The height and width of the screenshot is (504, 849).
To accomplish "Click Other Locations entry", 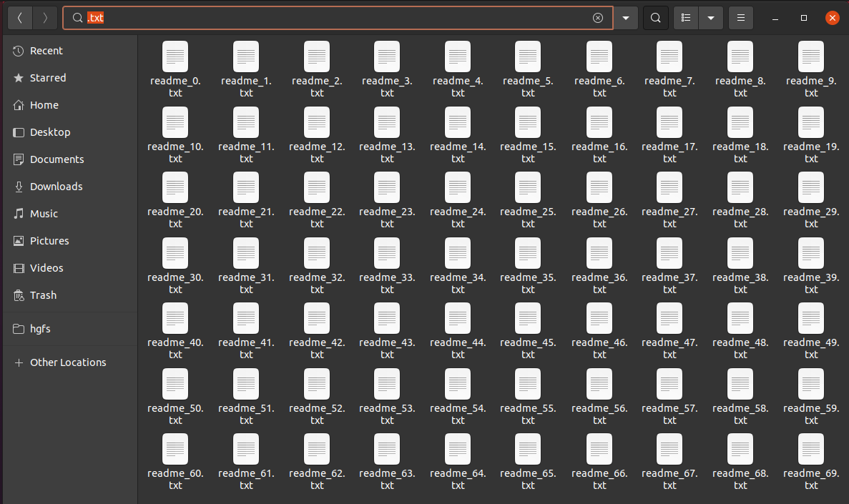I will [x=67, y=362].
